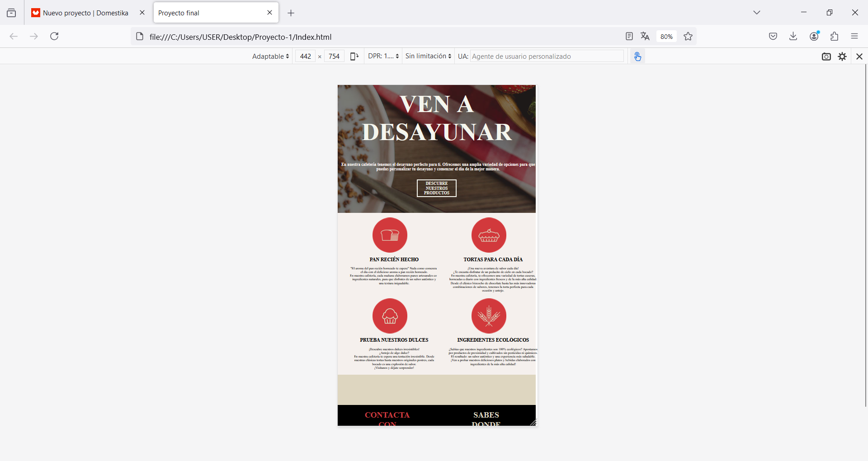The image size is (868, 461).
Task: Click the SABES DONDE footer heading
Action: point(486,419)
